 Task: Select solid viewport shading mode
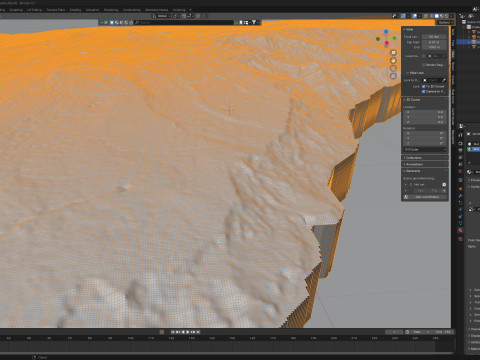click(437, 16)
